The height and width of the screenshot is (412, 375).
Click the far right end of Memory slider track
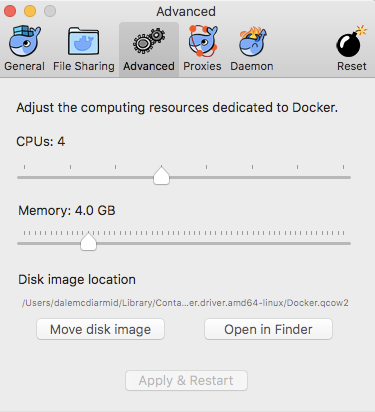coord(349,243)
